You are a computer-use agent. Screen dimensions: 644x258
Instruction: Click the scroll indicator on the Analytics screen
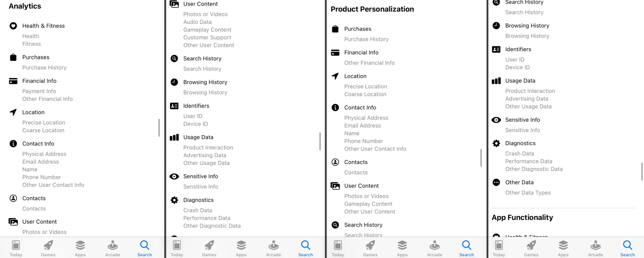click(x=159, y=128)
